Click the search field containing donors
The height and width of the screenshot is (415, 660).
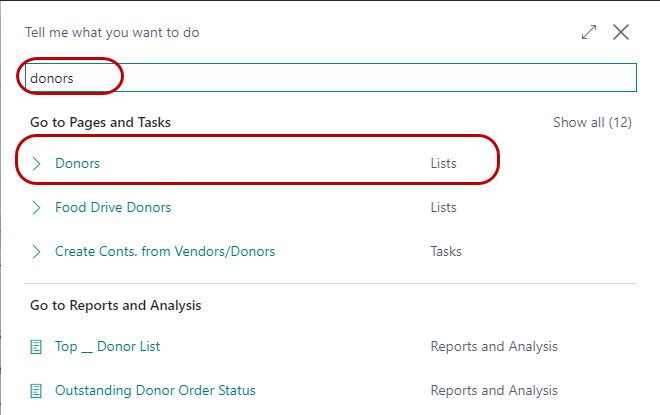point(330,77)
